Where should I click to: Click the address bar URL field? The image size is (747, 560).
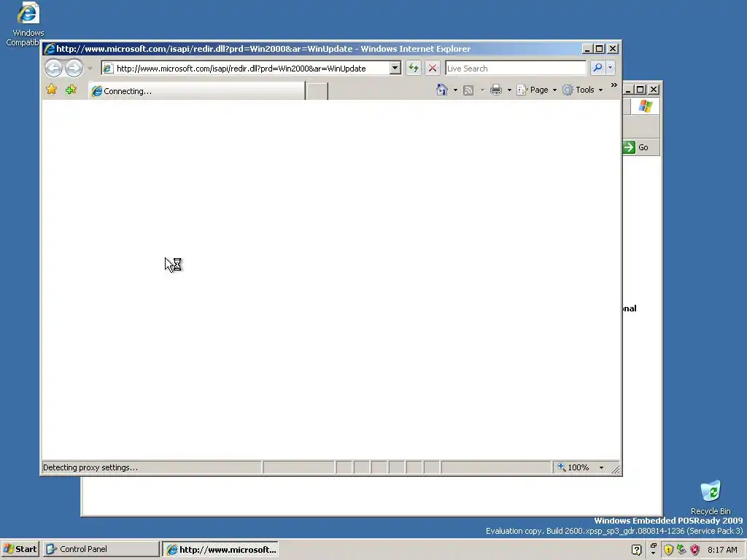(x=246, y=69)
